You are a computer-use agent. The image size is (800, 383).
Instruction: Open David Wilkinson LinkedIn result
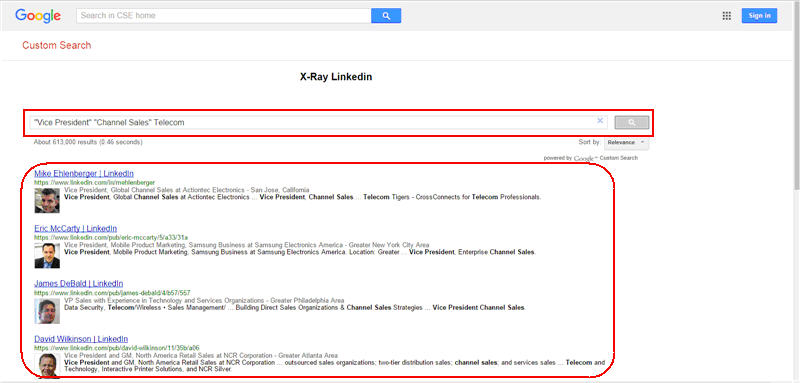click(x=81, y=339)
